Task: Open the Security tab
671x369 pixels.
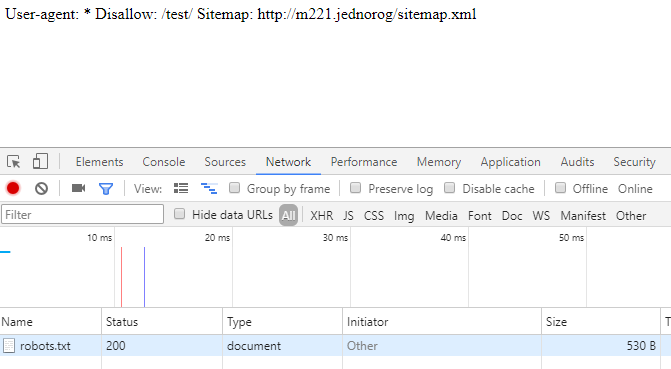Action: pos(635,162)
